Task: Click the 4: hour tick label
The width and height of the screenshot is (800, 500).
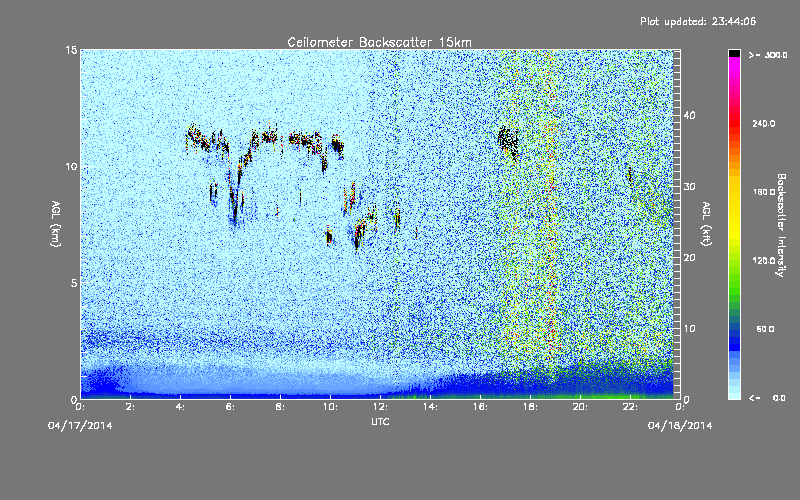Action: click(180, 407)
